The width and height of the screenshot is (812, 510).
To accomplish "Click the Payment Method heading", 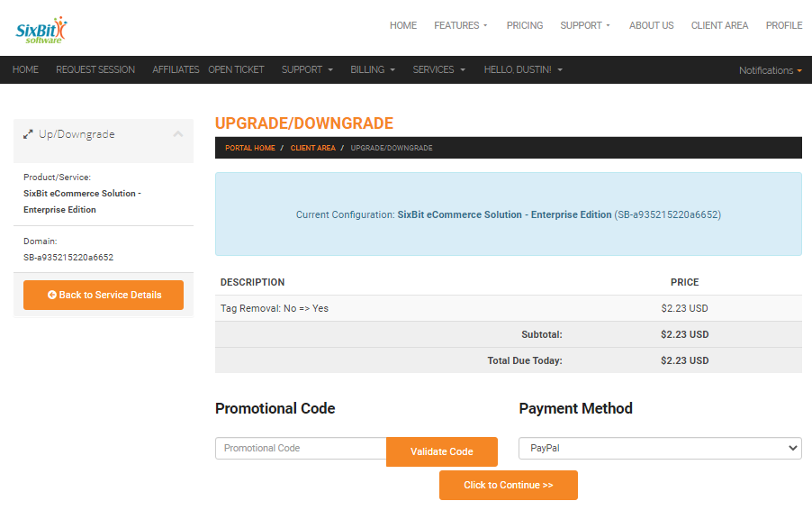I will 576,408.
